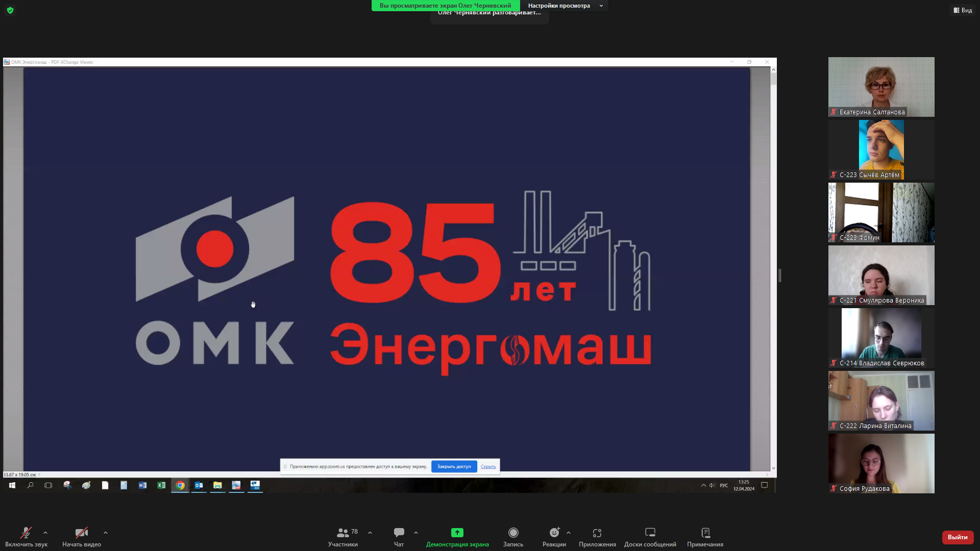Click the Windows Start button in shared taskbar
This screenshot has width=980, height=551.
[x=12, y=485]
